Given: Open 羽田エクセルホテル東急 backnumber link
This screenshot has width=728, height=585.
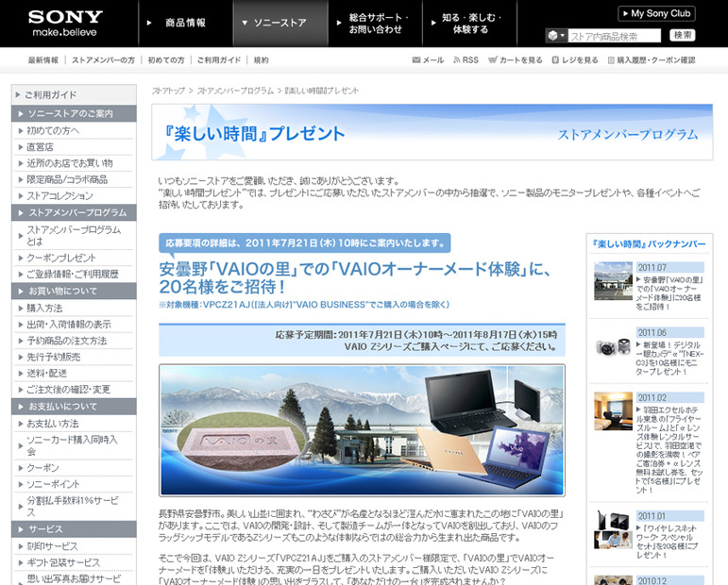Looking at the screenshot, I should (x=670, y=449).
